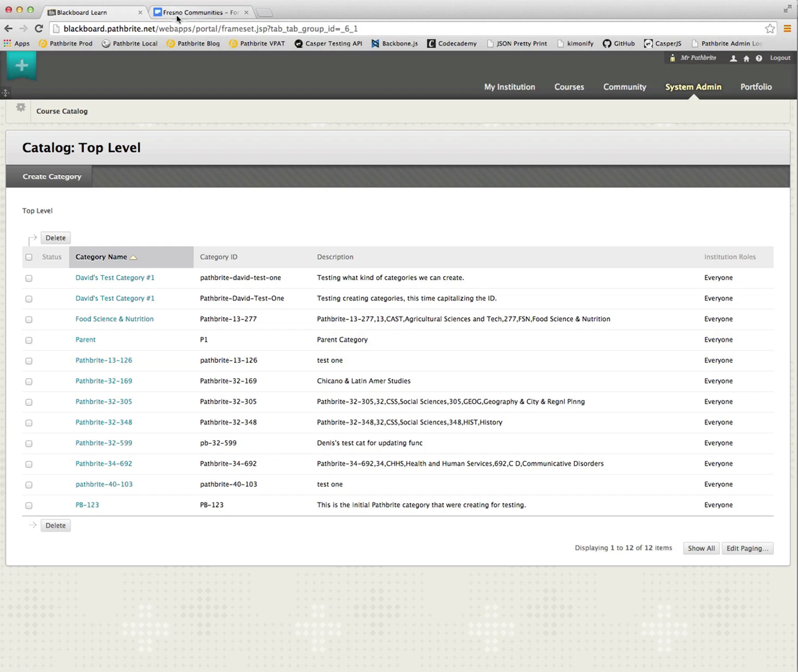
Task: Open the Codecademy bookmark
Action: [x=452, y=44]
